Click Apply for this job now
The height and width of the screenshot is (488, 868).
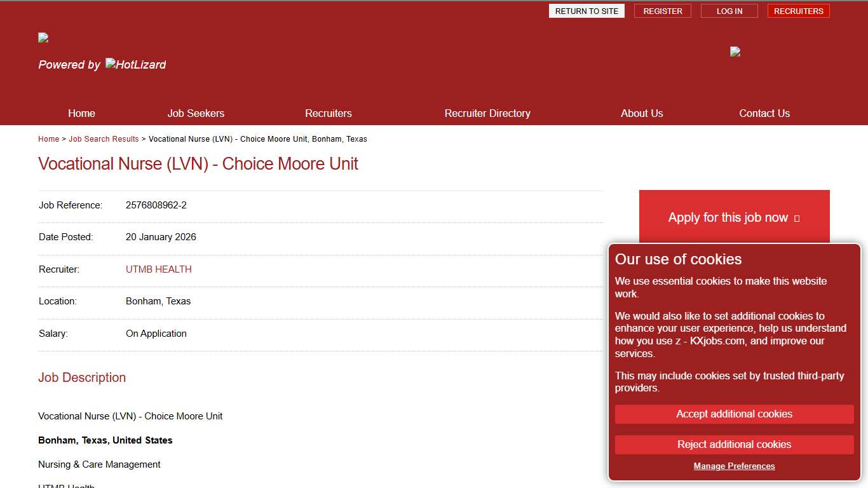(727, 217)
